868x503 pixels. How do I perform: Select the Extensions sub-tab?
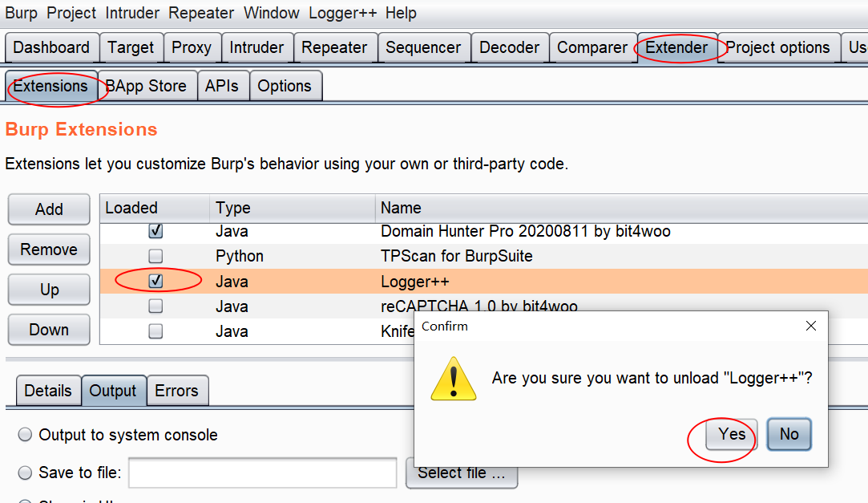[x=50, y=87]
